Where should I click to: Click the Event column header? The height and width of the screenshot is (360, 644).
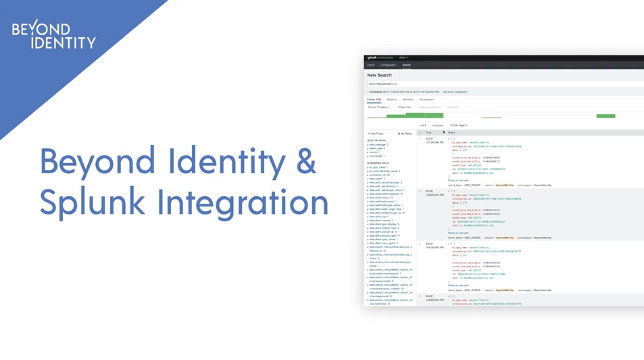(451, 133)
